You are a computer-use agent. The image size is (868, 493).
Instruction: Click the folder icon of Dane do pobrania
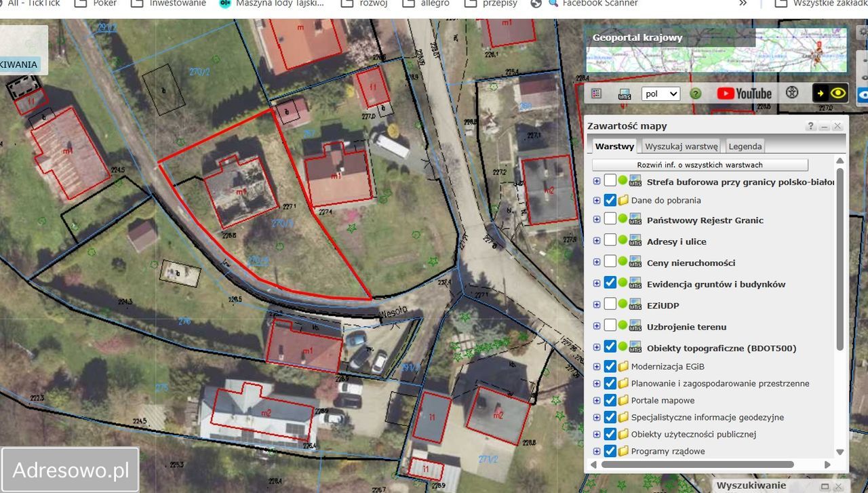click(623, 200)
